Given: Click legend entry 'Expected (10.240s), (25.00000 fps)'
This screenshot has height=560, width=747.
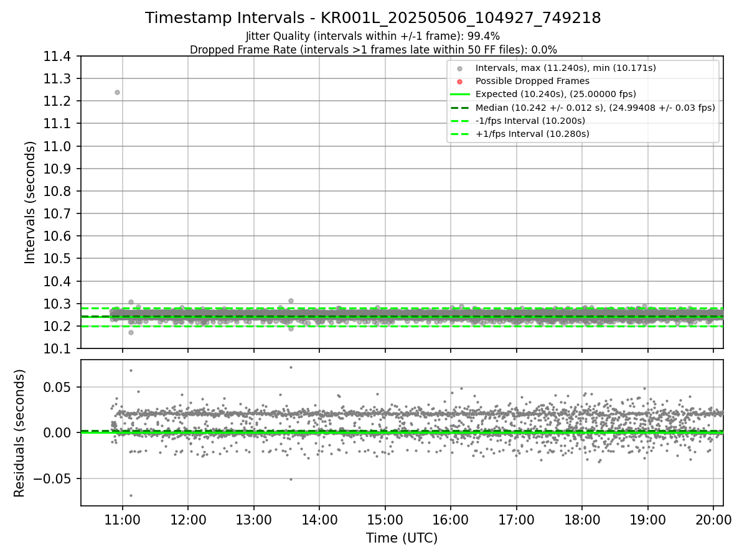Looking at the screenshot, I should click(x=556, y=94).
